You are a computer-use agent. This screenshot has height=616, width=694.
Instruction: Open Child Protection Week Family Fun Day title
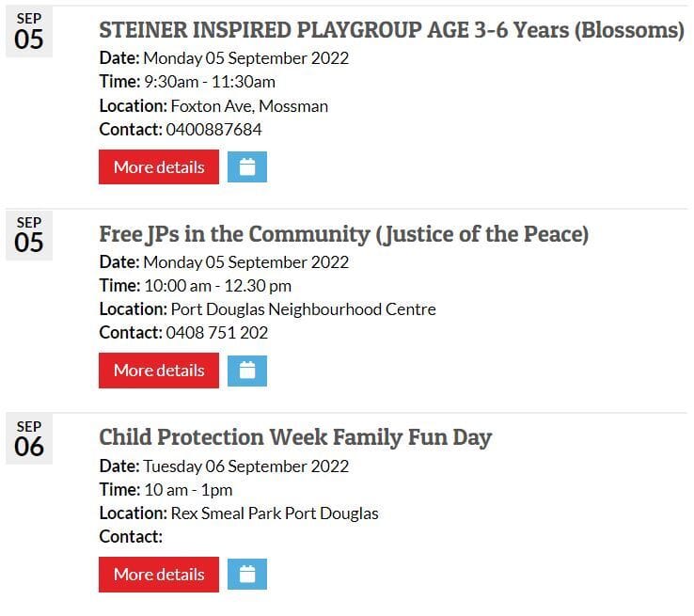(x=295, y=437)
